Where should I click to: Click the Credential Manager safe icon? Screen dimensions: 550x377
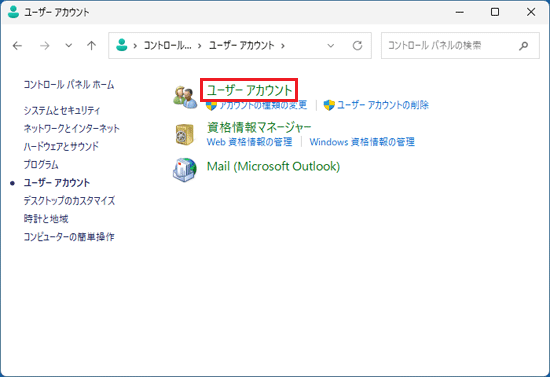coord(185,134)
